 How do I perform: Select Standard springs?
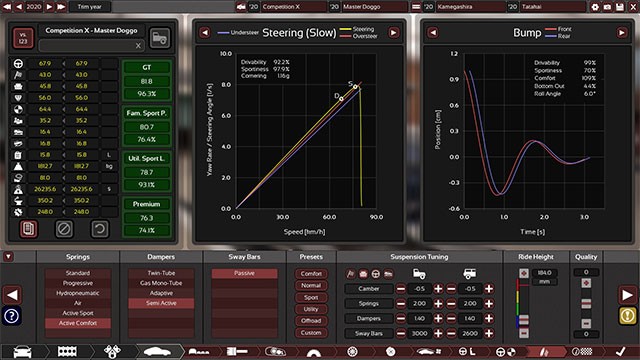78,273
